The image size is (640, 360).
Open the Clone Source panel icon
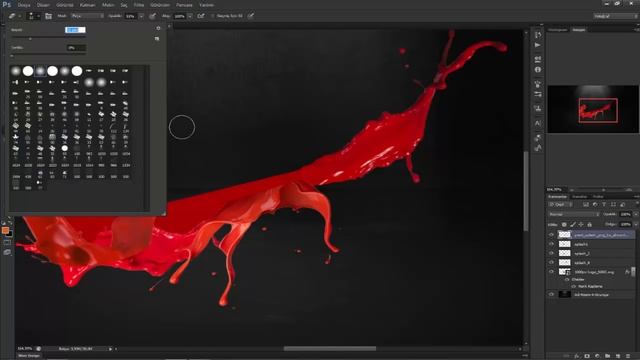click(538, 109)
